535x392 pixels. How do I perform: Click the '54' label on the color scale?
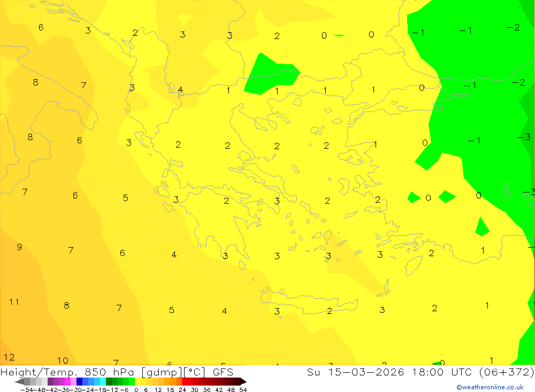pos(243,390)
